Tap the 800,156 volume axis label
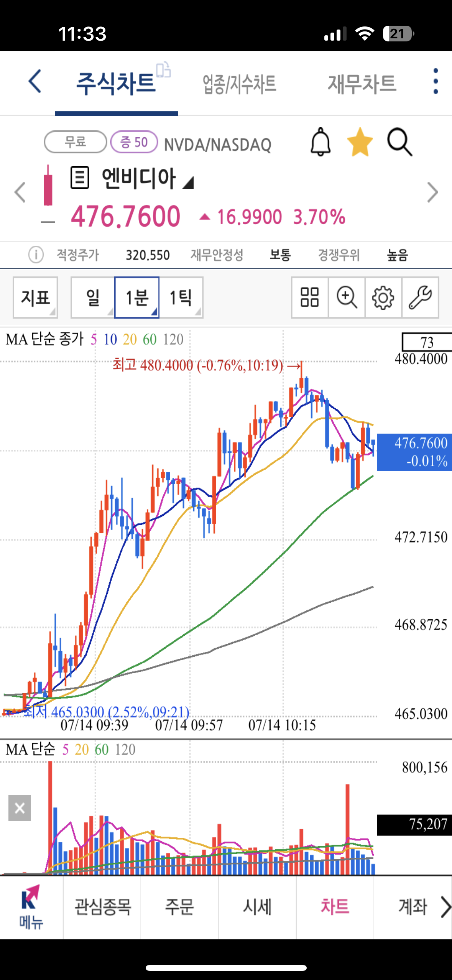The width and height of the screenshot is (452, 980). (424, 767)
